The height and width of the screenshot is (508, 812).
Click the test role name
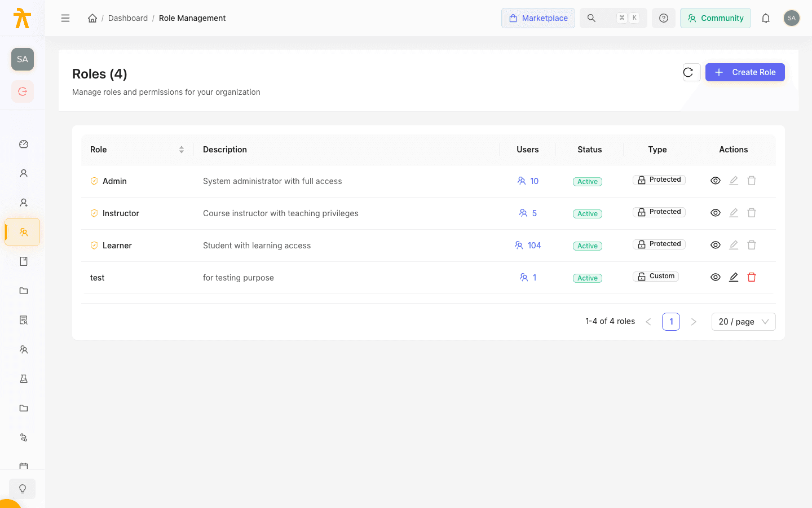click(97, 278)
